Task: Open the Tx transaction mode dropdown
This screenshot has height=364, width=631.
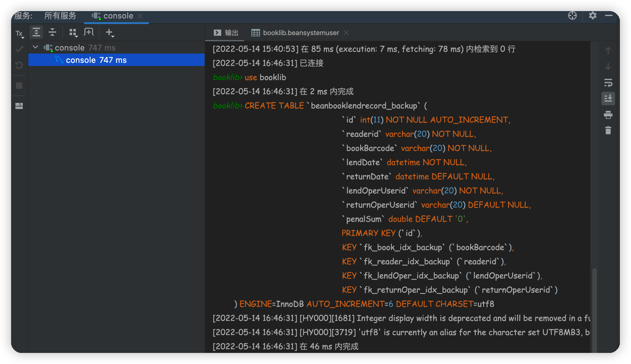Action: 20,34
